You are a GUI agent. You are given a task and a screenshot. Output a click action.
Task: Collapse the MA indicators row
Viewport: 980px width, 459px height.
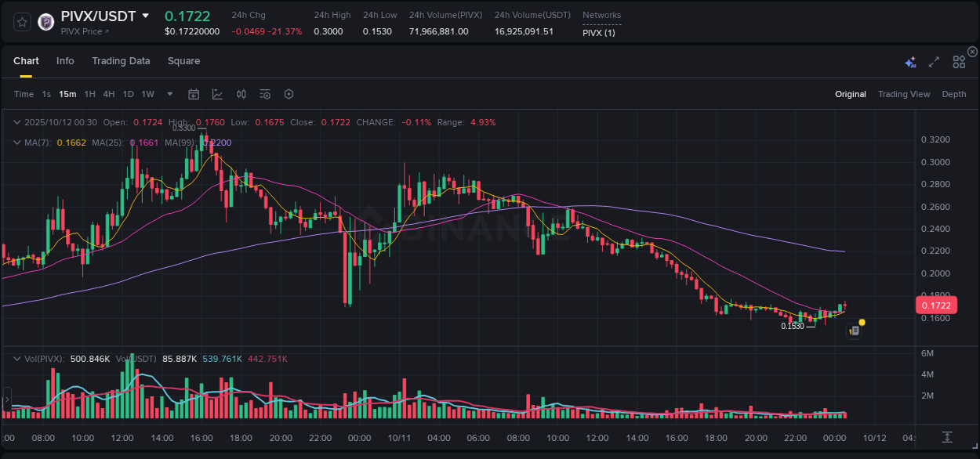tap(17, 143)
